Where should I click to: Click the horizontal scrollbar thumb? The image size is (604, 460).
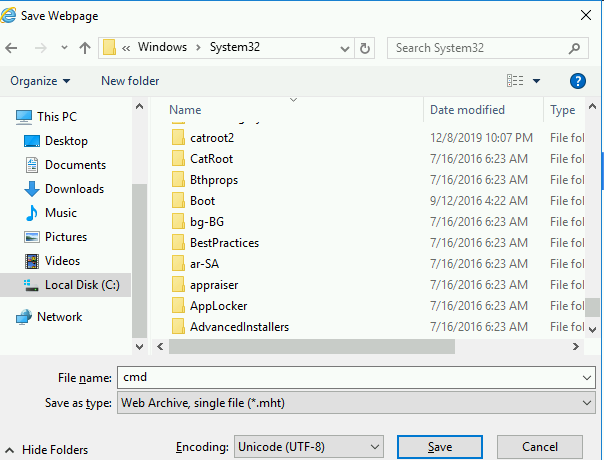[312, 346]
